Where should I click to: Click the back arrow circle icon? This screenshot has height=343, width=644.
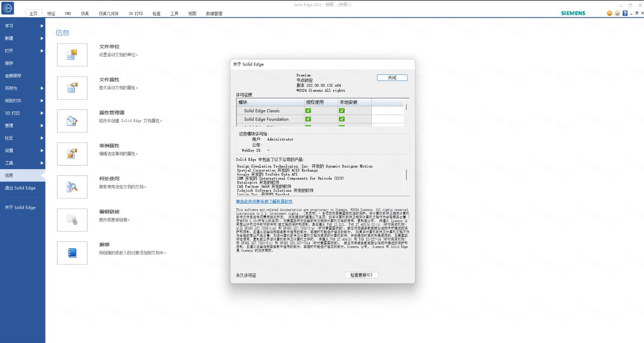pos(8,8)
